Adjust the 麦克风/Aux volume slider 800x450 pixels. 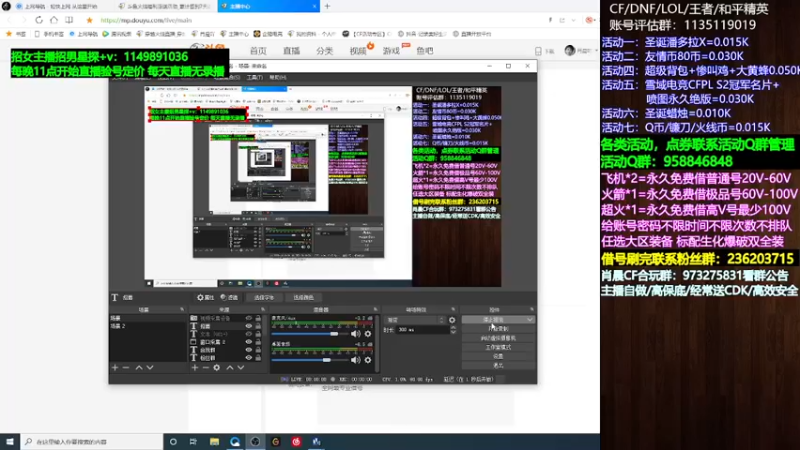309,334
